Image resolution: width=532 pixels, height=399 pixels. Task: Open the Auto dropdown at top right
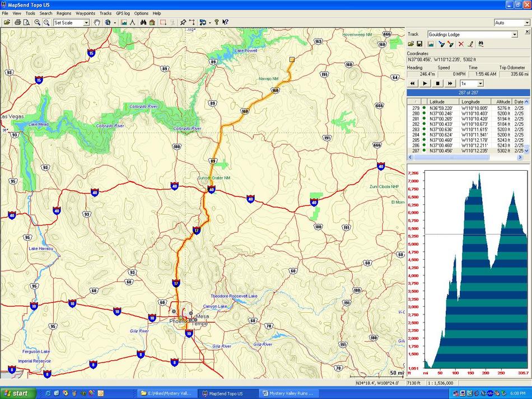point(526,23)
